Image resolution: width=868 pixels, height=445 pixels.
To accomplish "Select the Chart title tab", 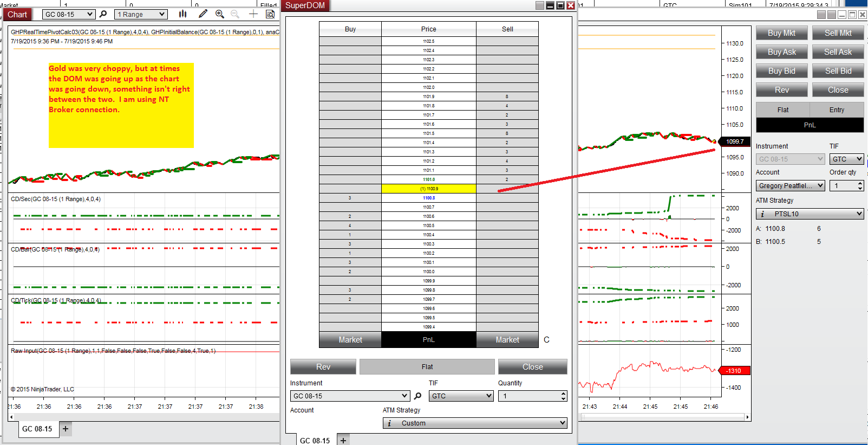I will point(17,15).
